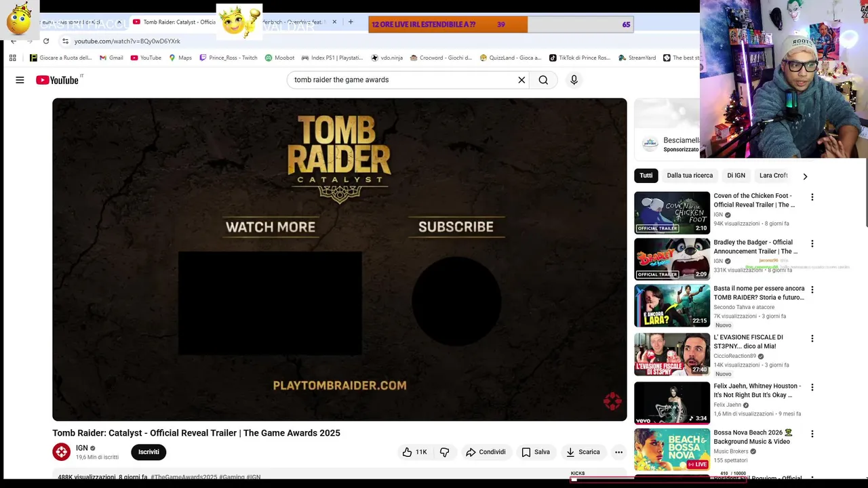Start voice search with the microphone

[574, 80]
